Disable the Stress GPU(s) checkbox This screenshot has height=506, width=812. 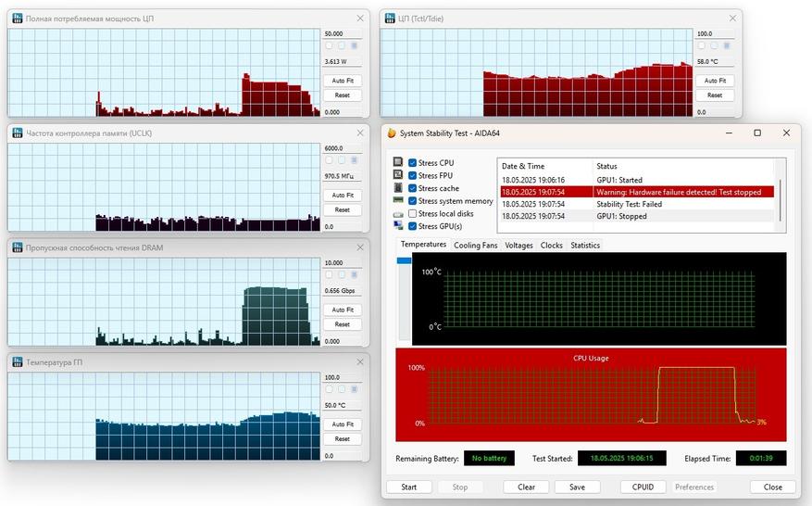(413, 226)
